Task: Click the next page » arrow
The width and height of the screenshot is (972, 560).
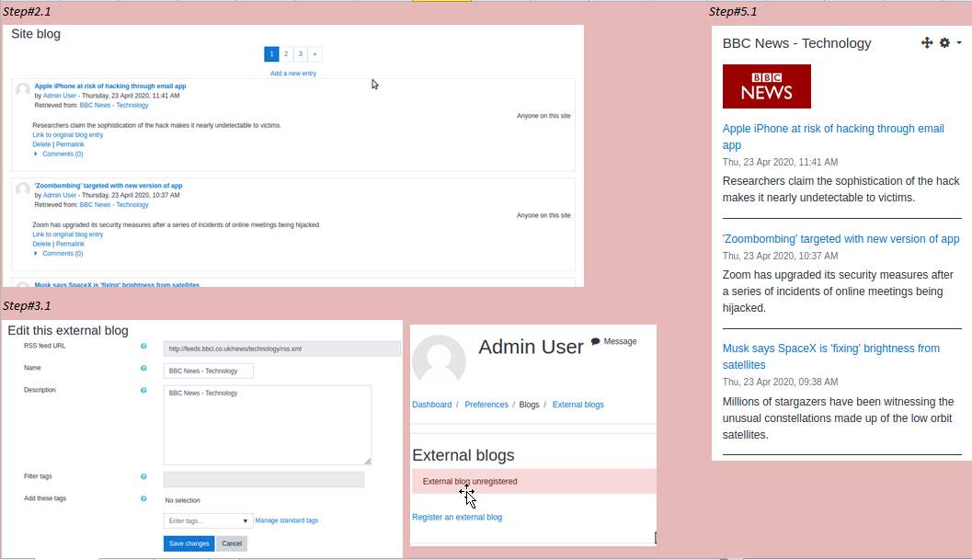Action: click(x=314, y=54)
